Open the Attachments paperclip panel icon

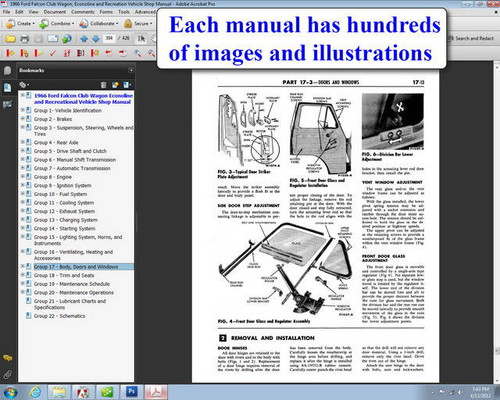point(7,375)
